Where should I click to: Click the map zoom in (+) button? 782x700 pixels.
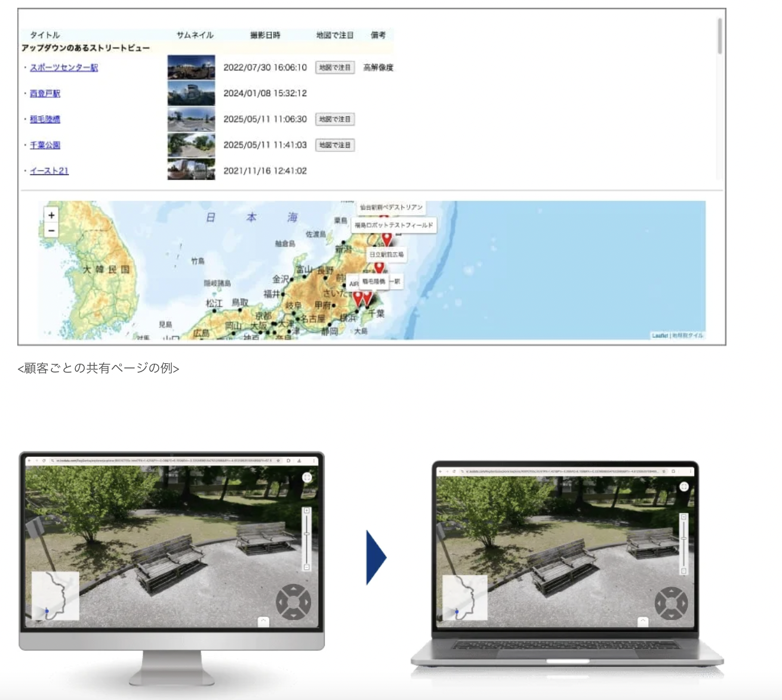[x=51, y=215]
